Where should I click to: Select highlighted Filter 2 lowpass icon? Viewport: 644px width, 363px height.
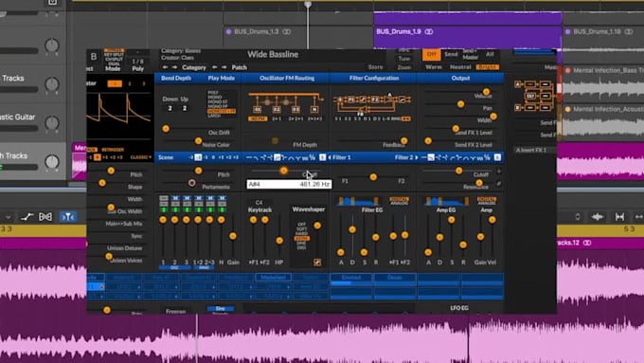tap(430, 157)
